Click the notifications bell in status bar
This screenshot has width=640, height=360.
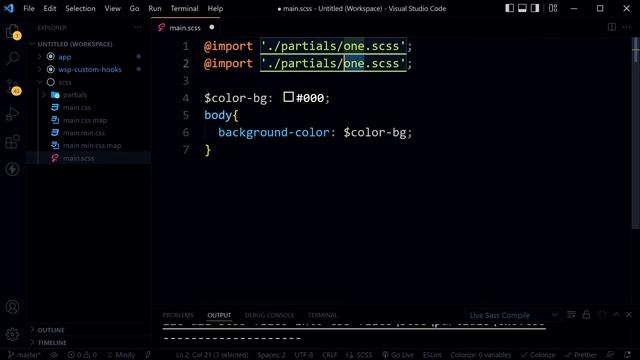click(627, 355)
